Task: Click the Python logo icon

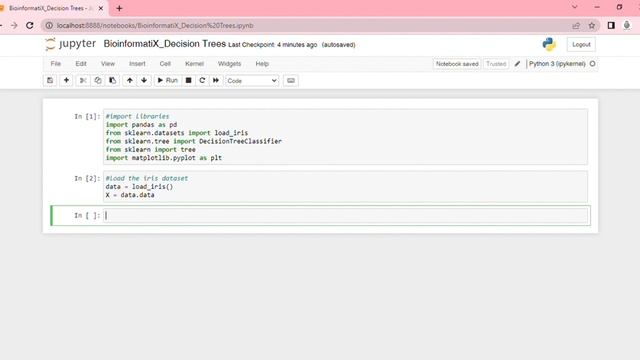Action: point(549,44)
